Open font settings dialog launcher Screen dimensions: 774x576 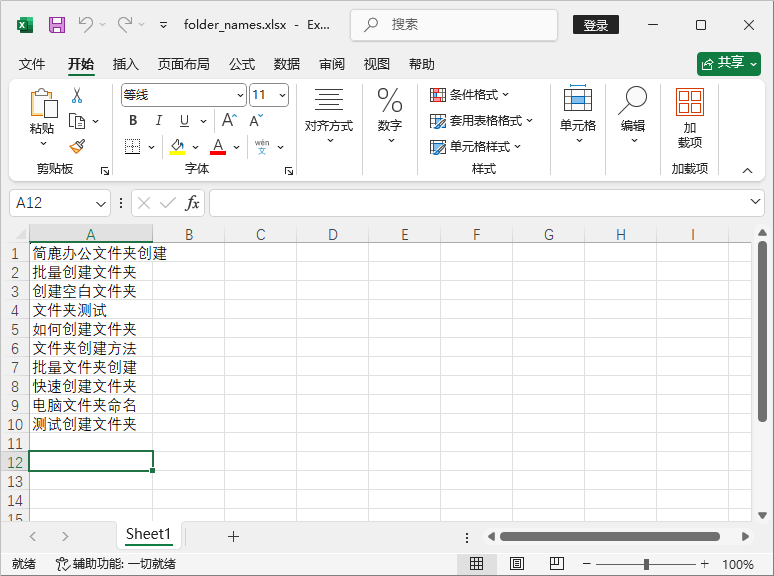point(289,171)
